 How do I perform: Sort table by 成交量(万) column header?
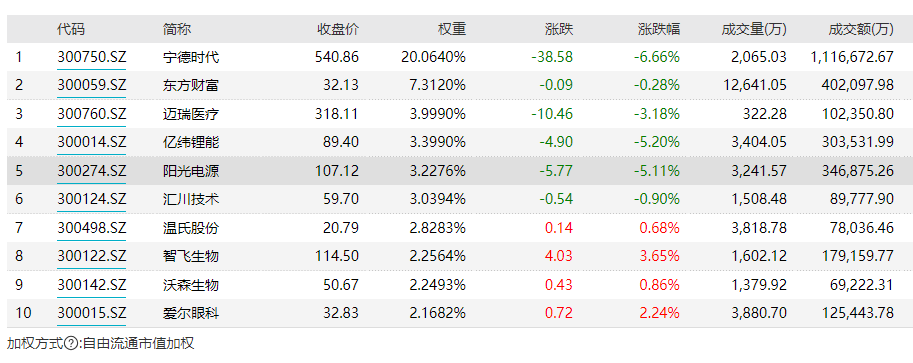tap(753, 29)
